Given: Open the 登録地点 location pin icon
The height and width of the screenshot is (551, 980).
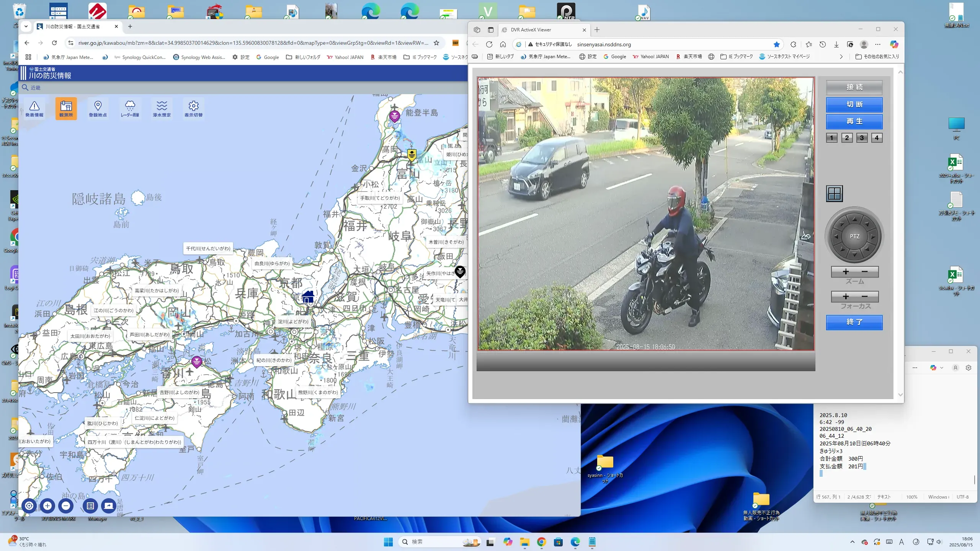Looking at the screenshot, I should click(98, 108).
